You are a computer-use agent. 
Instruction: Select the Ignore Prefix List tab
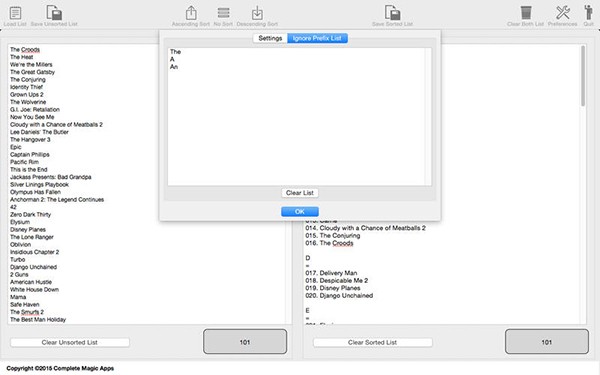click(x=317, y=38)
